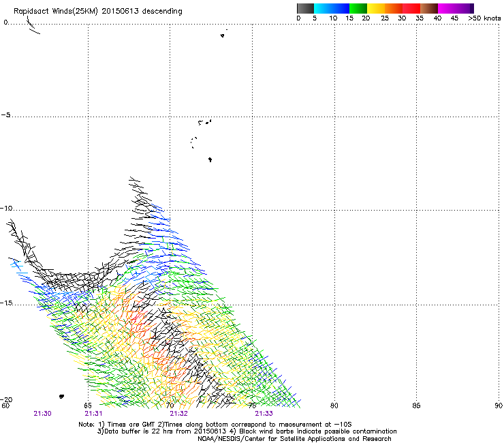Click the 'Data buffer is 22 hrs' note line

click(x=247, y=431)
